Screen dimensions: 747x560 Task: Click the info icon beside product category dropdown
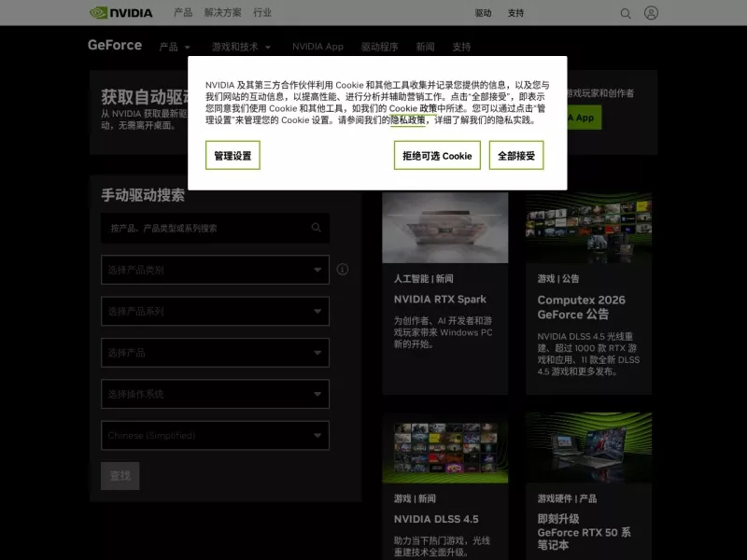(x=342, y=270)
